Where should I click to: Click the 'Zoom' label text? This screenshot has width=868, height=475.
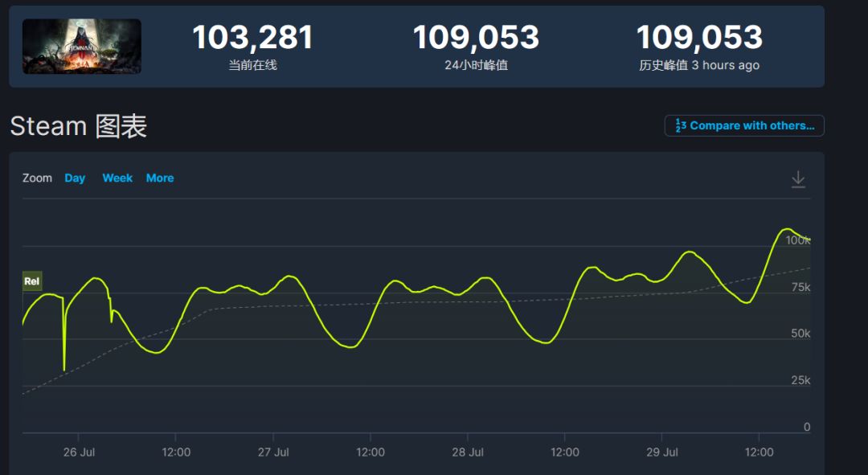[37, 178]
